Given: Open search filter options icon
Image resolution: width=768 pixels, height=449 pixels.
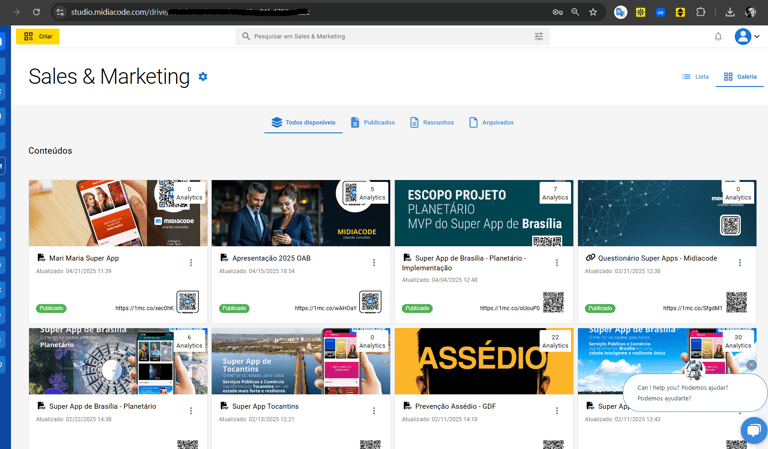Looking at the screenshot, I should (x=539, y=36).
